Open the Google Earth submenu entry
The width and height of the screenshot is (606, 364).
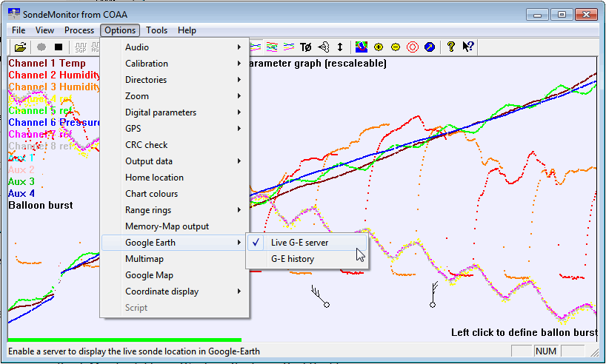[x=174, y=243]
